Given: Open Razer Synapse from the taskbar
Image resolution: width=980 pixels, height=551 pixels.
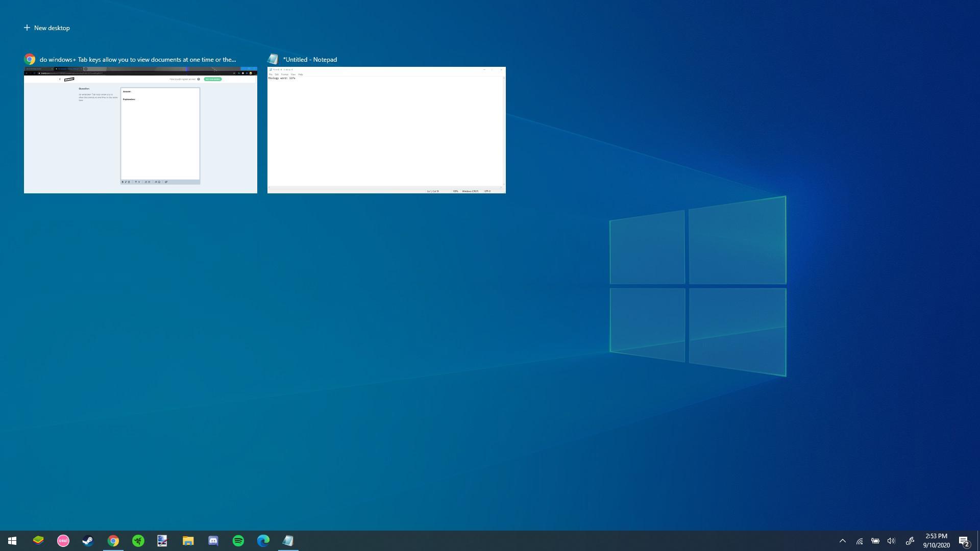Looking at the screenshot, I should point(138,541).
